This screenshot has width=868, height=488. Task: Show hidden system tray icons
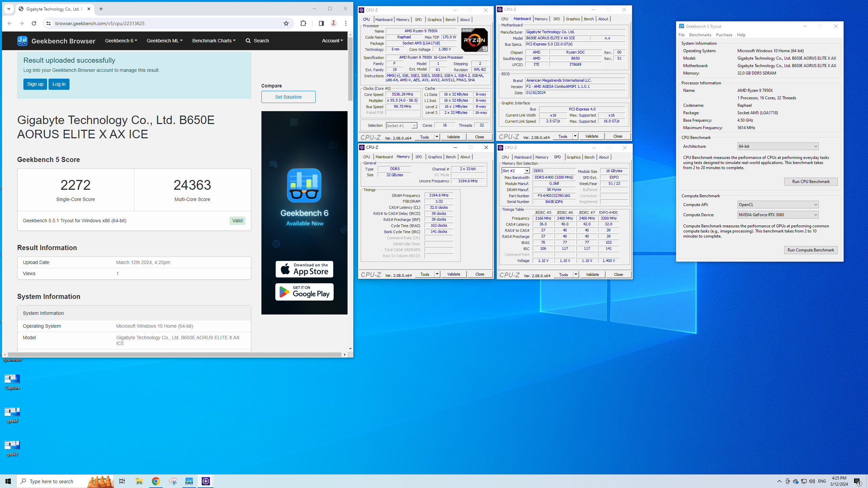[780, 481]
